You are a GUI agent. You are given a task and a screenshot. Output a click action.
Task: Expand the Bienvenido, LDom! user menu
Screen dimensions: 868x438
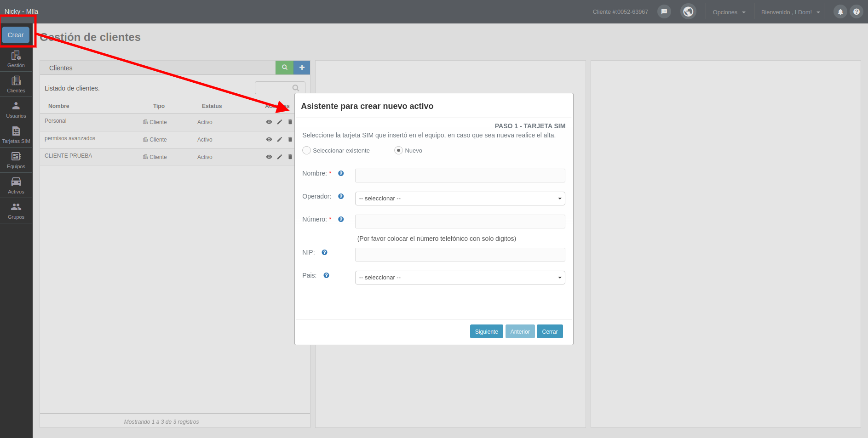pyautogui.click(x=790, y=12)
